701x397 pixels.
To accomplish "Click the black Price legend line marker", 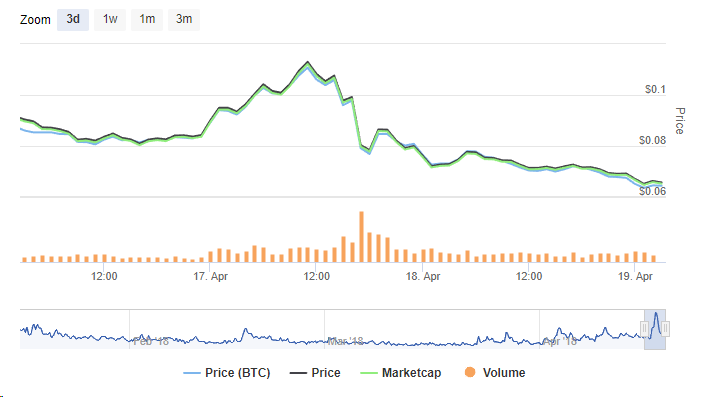I will pos(298,373).
